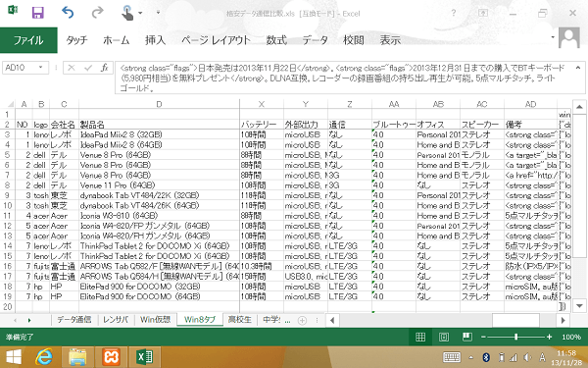Click the Save icon in quick access toolbar
This screenshot has height=368, width=588.
click(x=38, y=13)
